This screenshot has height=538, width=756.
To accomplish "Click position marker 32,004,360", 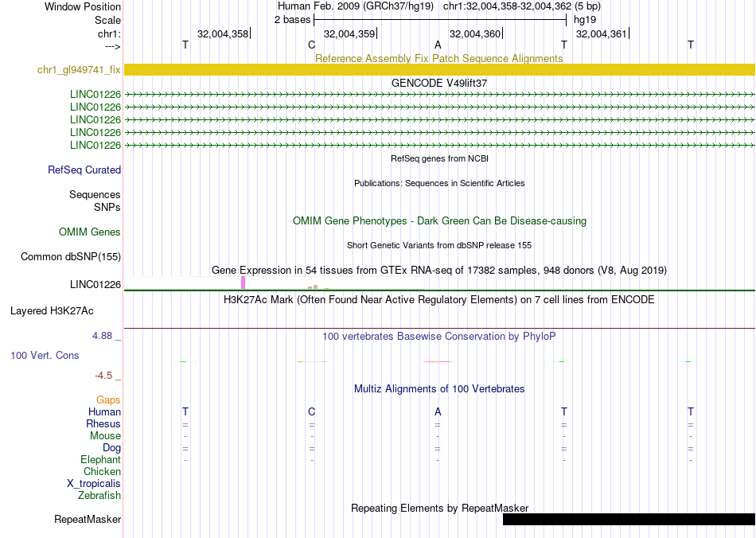I will [476, 33].
